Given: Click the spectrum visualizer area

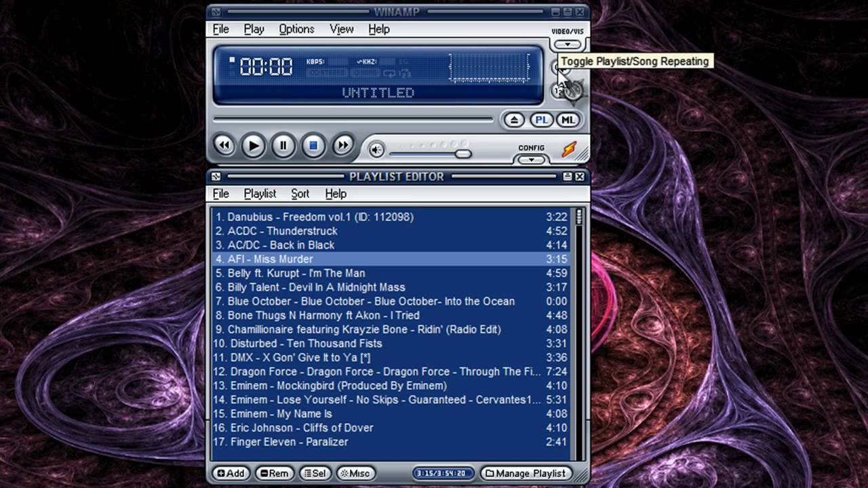Looking at the screenshot, I should [488, 68].
